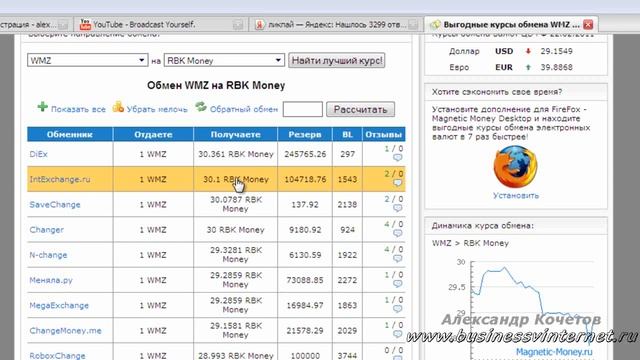Open review comment bubble in SaveChange row

[x=398, y=208]
